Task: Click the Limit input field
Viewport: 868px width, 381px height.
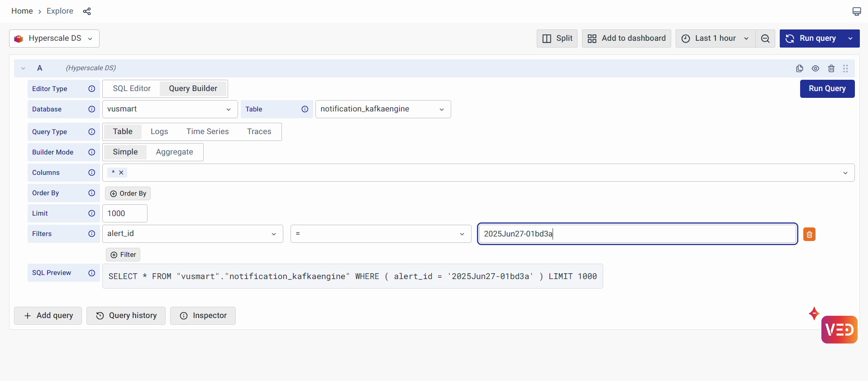Action: [124, 213]
